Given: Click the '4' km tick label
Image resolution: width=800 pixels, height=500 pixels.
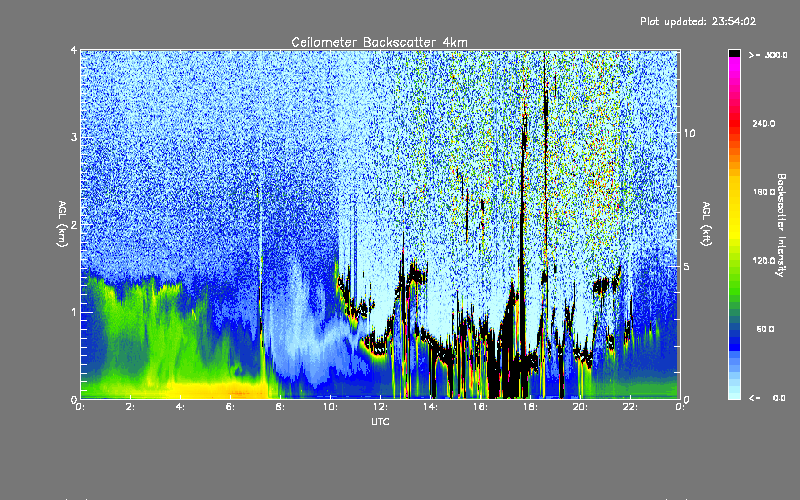Looking at the screenshot, I should 74,50.
